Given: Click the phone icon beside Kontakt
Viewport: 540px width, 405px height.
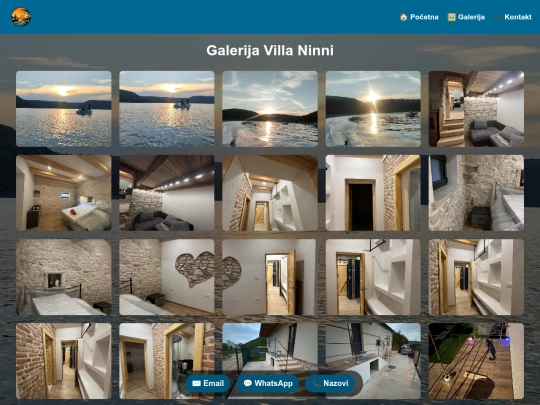Looking at the screenshot, I should point(498,17).
